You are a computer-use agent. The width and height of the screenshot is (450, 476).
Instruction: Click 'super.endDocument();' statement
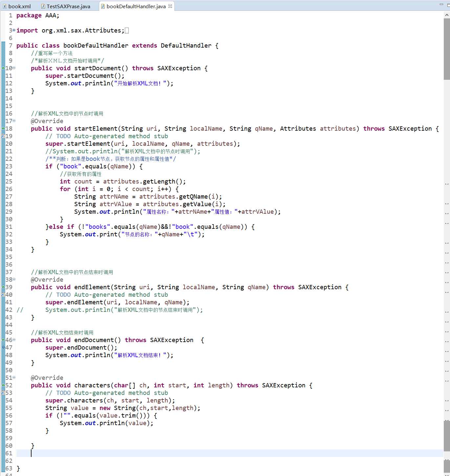tap(81, 348)
